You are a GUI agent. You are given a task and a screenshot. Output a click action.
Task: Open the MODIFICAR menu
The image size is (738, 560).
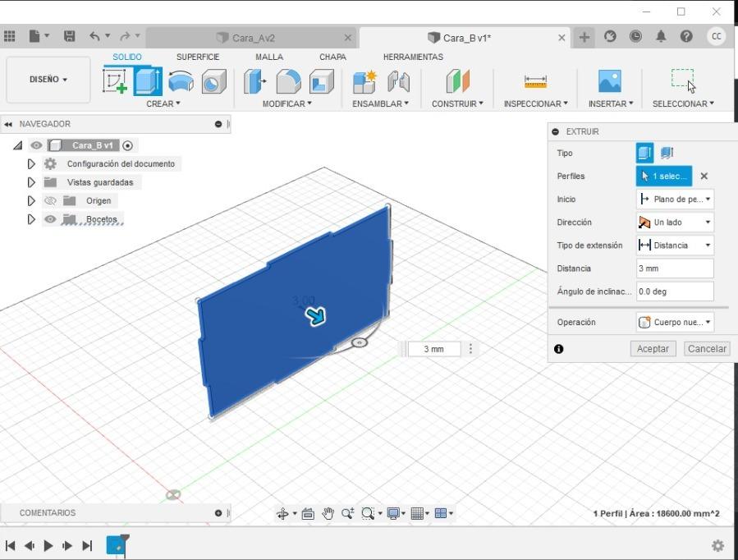click(286, 103)
